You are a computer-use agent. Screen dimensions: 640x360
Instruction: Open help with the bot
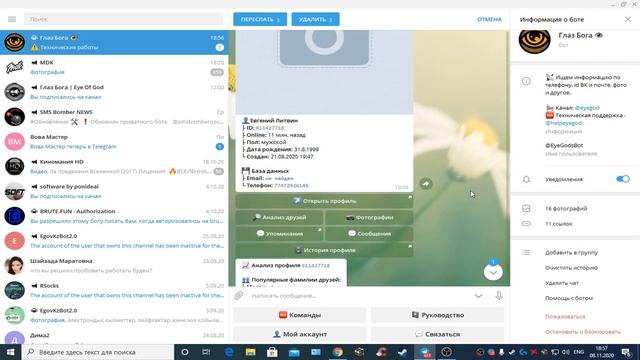pos(569,298)
